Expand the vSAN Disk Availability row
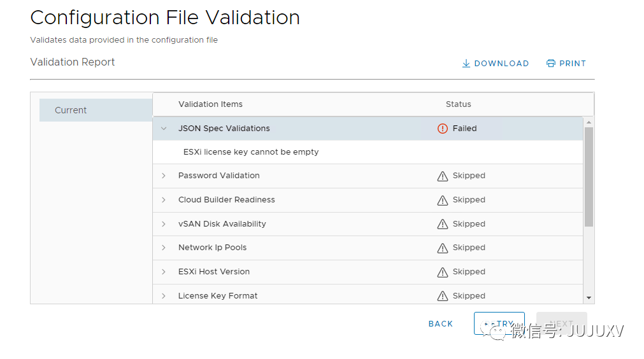This screenshot has height=359, width=644. (x=164, y=224)
